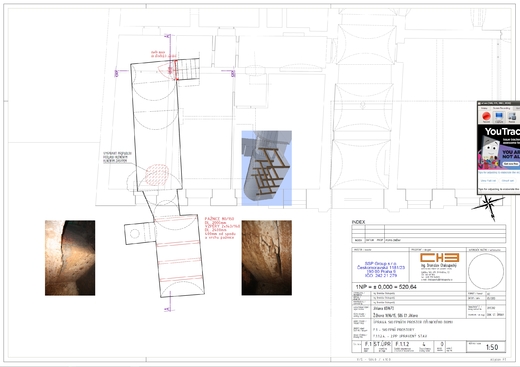The width and height of the screenshot is (520, 367).
Task: Click the white button in YouTrack ad
Action: coord(511,164)
